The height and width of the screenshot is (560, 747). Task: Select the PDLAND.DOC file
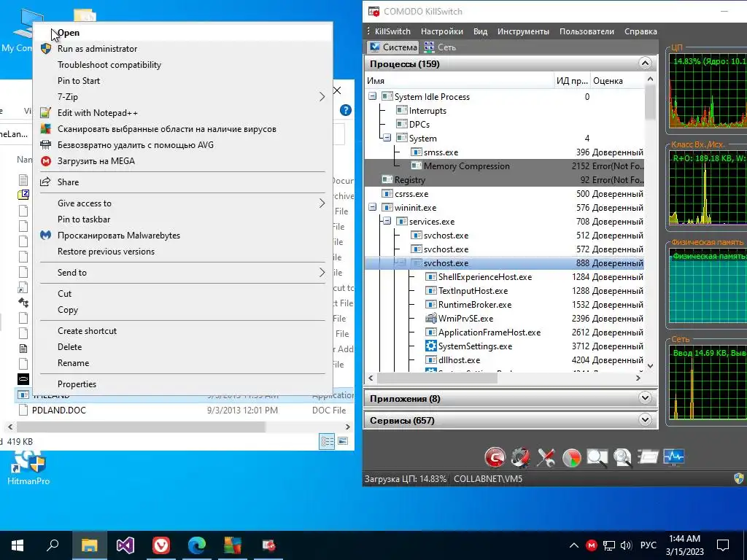(59, 410)
